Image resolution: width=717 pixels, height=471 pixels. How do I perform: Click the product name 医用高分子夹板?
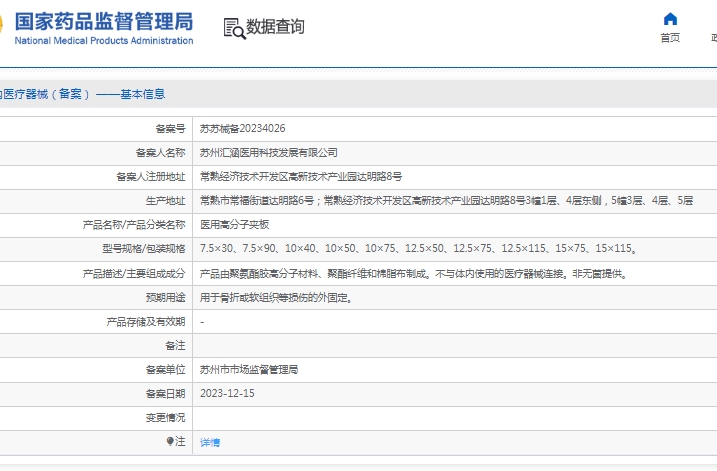pos(234,225)
